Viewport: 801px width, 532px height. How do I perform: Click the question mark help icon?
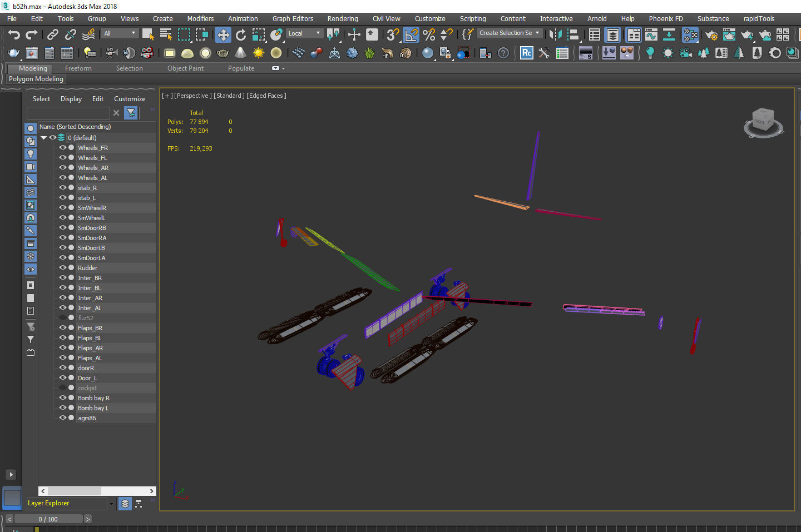pyautogui.click(x=503, y=53)
